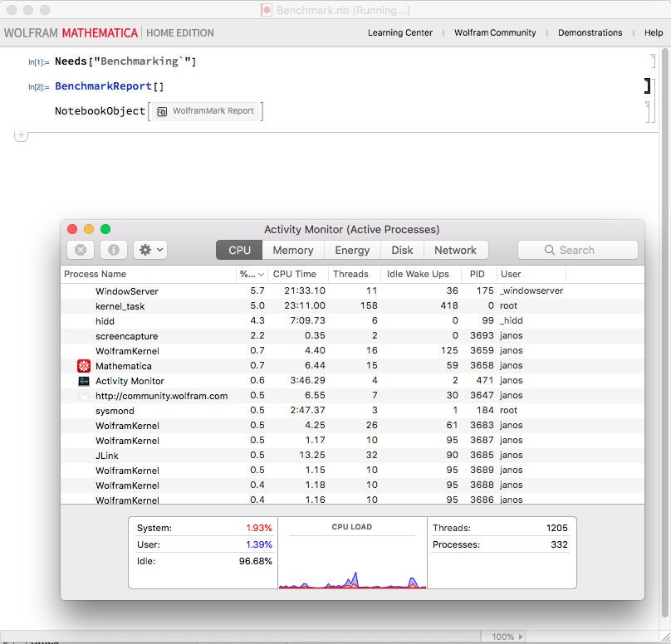
Task: Sort by Idle Wake Ups column
Action: tap(421, 274)
